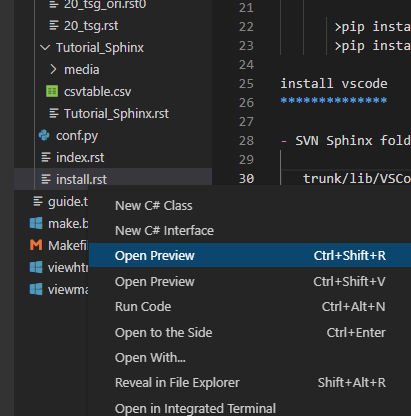Click the orange M Makefile icon
Screen dimensions: 411x416
click(x=36, y=245)
